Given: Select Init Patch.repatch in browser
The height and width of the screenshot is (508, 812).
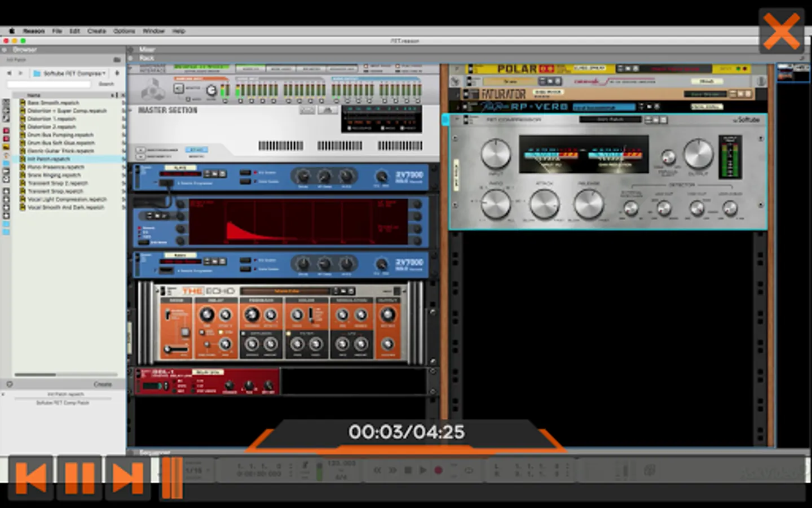Looking at the screenshot, I should pos(48,159).
